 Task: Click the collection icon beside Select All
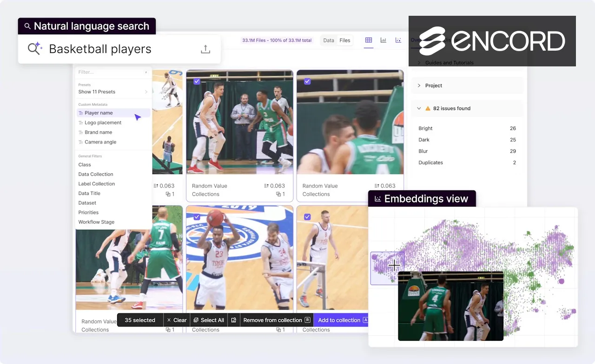234,320
